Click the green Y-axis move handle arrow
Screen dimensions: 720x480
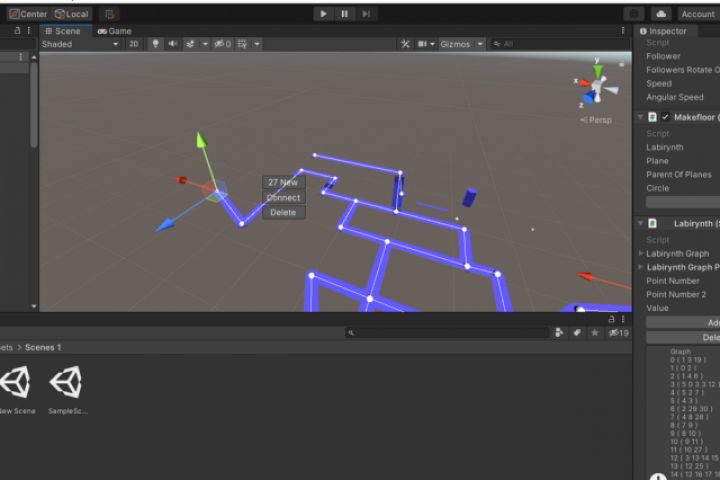[x=201, y=140]
